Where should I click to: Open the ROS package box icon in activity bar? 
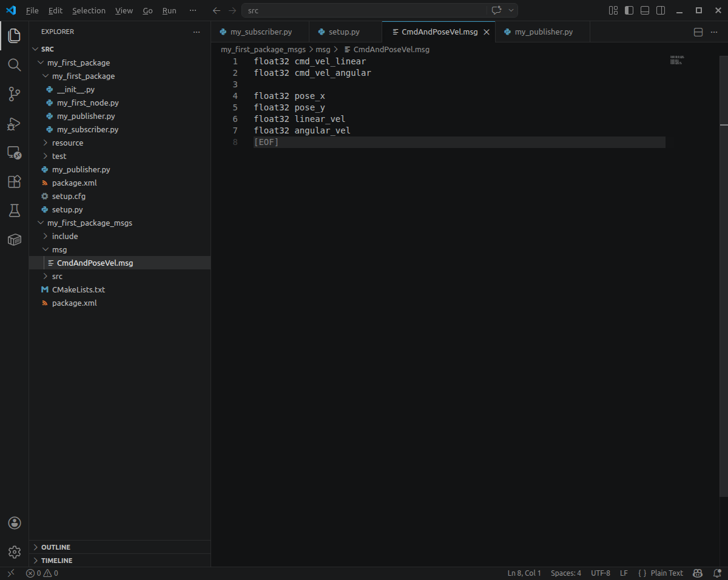14,240
